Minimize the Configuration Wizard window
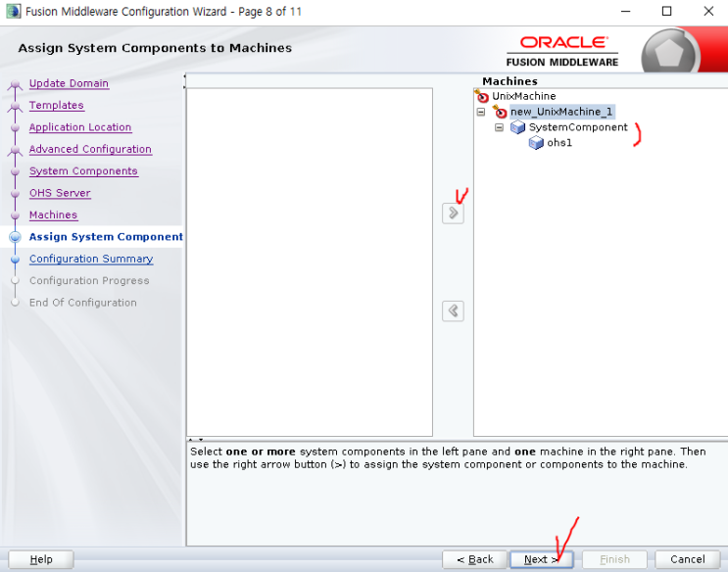728x572 pixels. click(625, 11)
